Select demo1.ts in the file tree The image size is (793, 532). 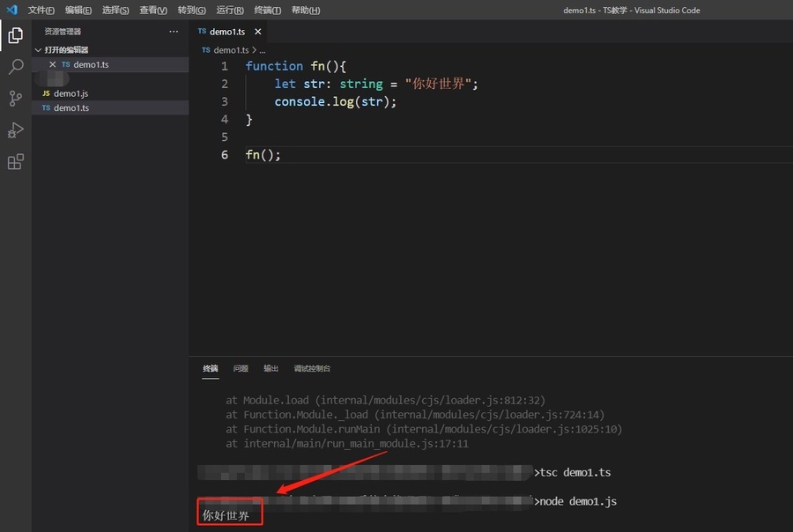[70, 108]
